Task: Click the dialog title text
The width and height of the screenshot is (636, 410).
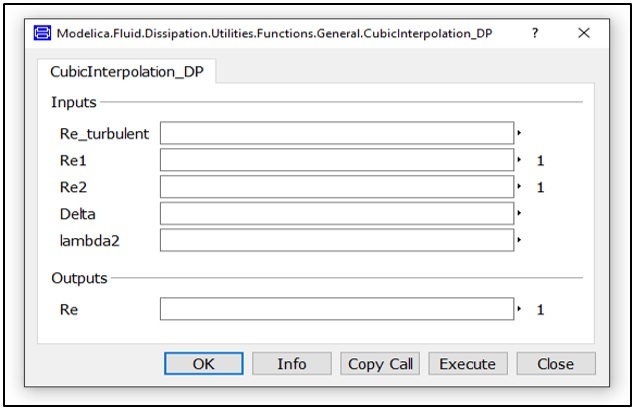Action: tap(274, 33)
